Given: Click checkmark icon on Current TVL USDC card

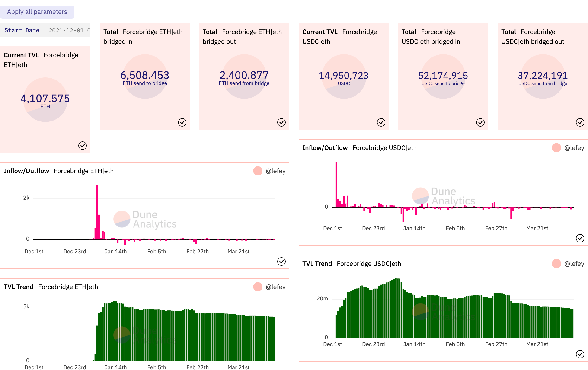Looking at the screenshot, I should coord(381,122).
